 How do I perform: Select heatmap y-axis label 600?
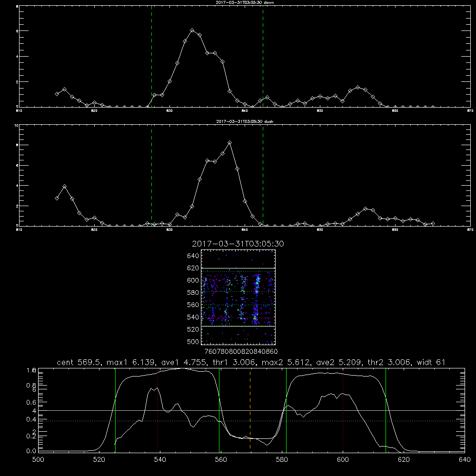[x=193, y=280]
